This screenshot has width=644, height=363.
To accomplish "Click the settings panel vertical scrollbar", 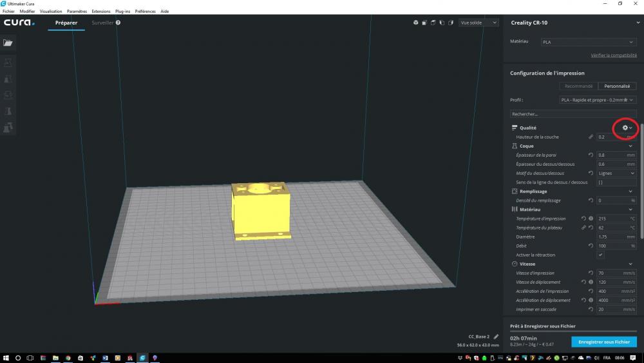I will pyautogui.click(x=641, y=181).
